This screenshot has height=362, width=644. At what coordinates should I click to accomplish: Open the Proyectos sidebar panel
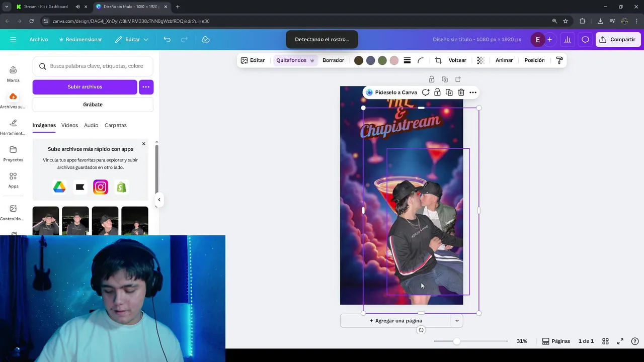tap(13, 154)
